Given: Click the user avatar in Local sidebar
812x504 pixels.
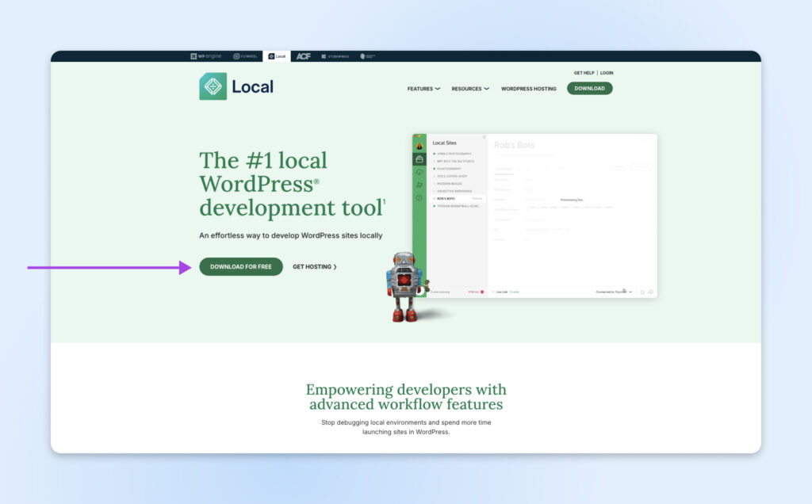Looking at the screenshot, I should coord(419,147).
